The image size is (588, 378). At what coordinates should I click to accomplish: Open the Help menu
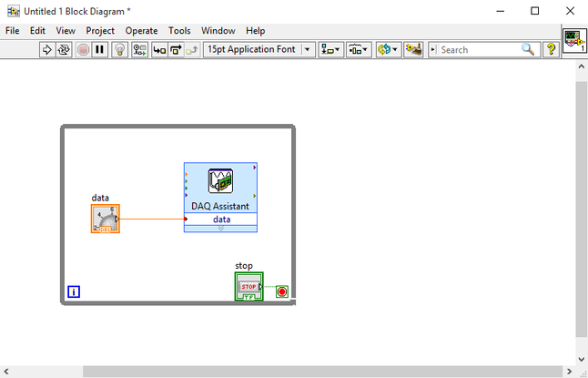point(256,31)
